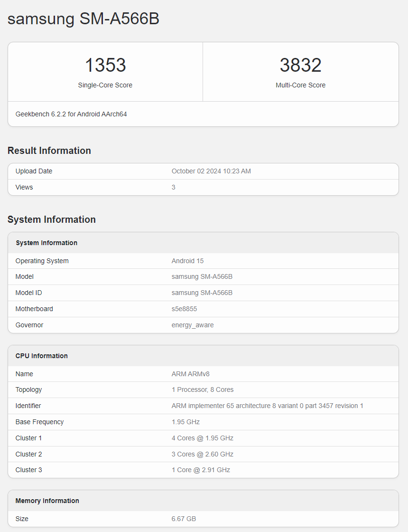Click the Operating System value Android 15
This screenshot has width=408, height=532.
coord(187,261)
